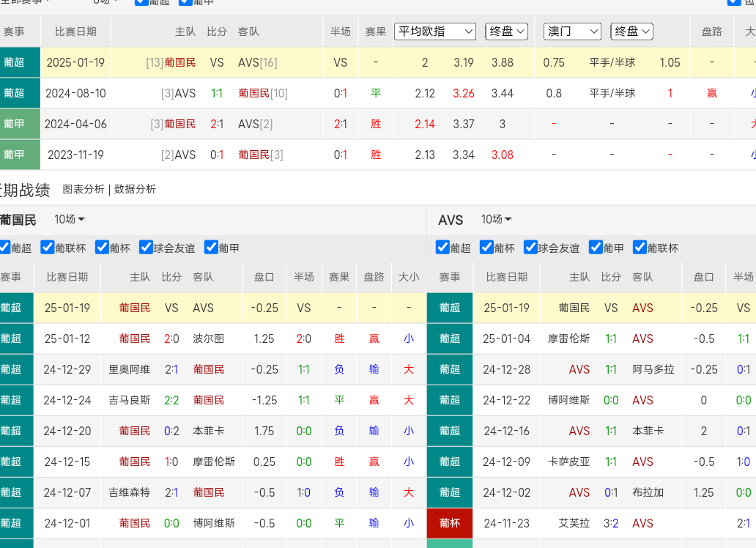The width and height of the screenshot is (756, 548).
Task: Open the 终盘 dropdown beside 平均欧指
Action: tap(506, 32)
